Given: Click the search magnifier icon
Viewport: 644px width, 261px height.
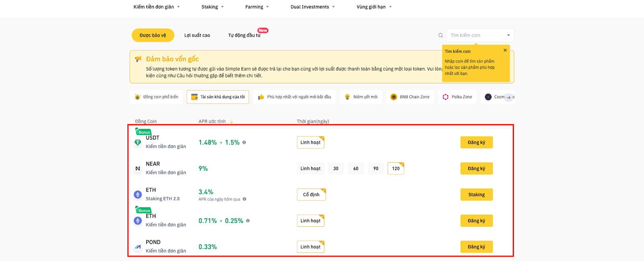Looking at the screenshot, I should tap(440, 35).
